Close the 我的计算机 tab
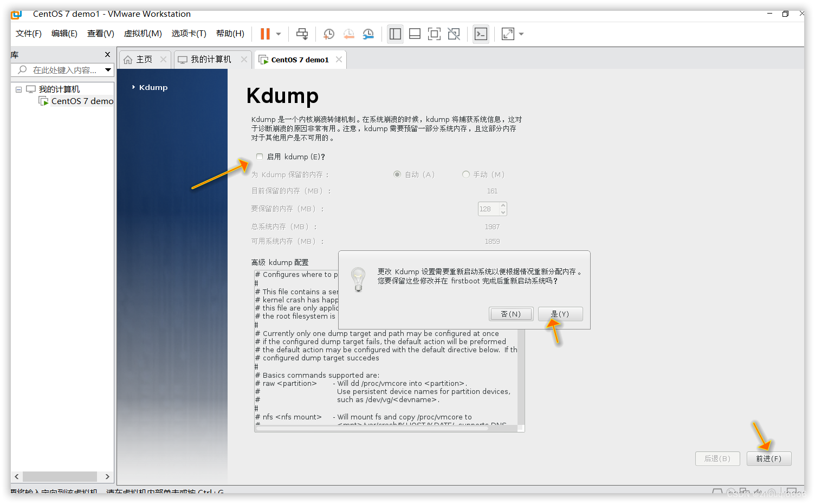 [x=244, y=60]
